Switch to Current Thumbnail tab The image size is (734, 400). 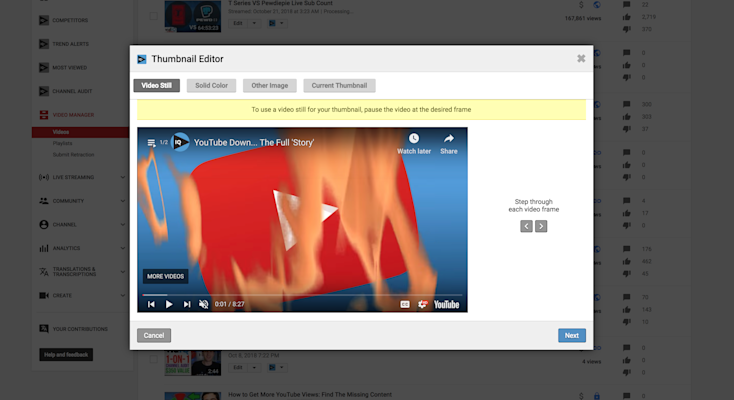[339, 85]
